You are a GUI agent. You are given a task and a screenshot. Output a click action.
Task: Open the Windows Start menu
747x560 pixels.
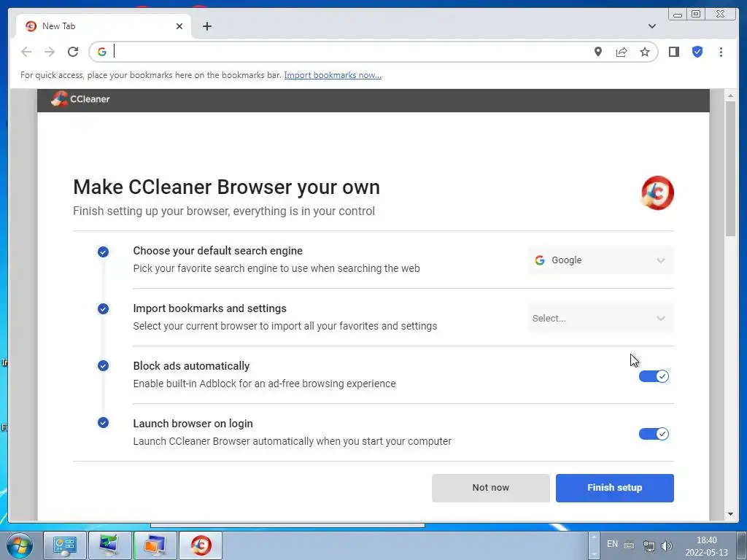point(19,545)
